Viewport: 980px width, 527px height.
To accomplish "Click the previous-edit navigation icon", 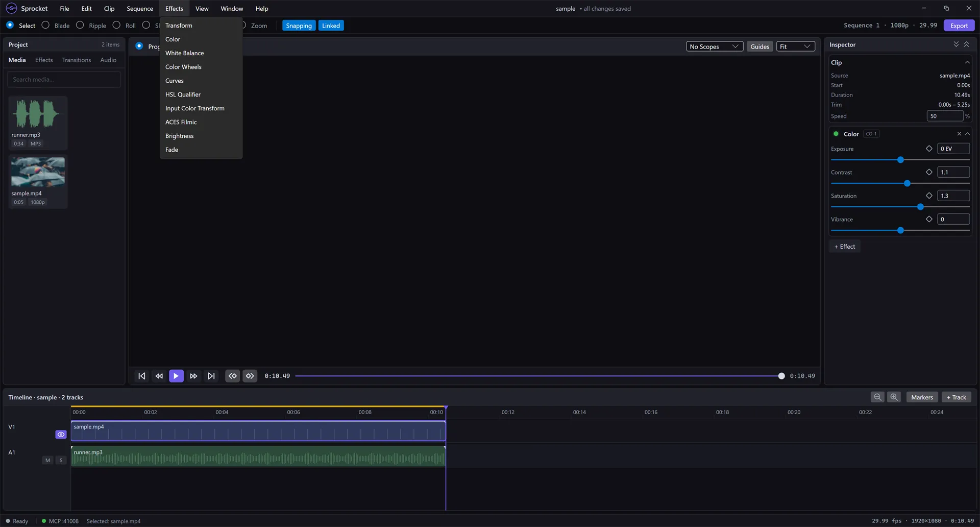I will pos(233,376).
